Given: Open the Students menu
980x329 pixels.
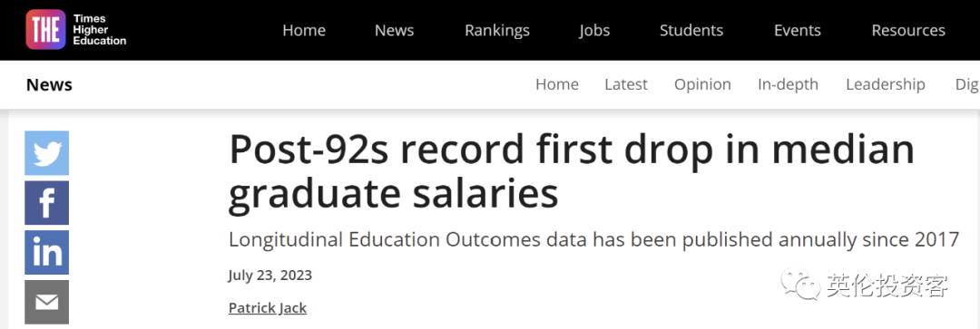Looking at the screenshot, I should tap(691, 30).
